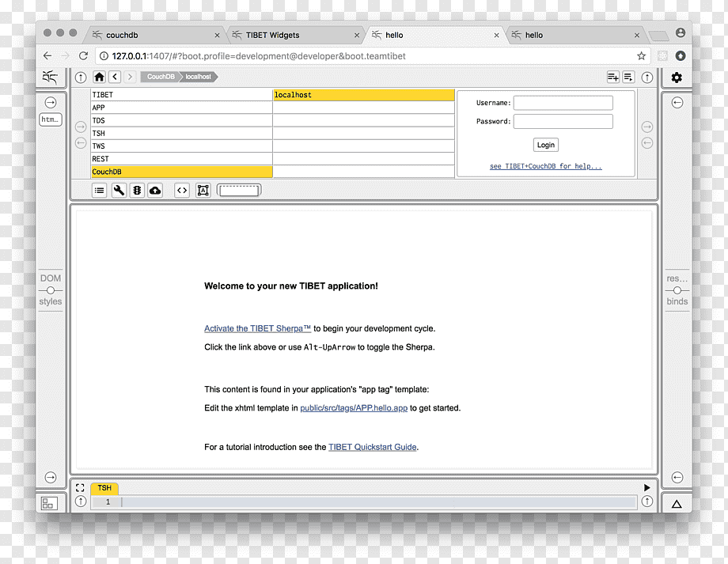Click the Home icon in the inspector toolbar
This screenshot has width=728, height=564.
point(99,77)
